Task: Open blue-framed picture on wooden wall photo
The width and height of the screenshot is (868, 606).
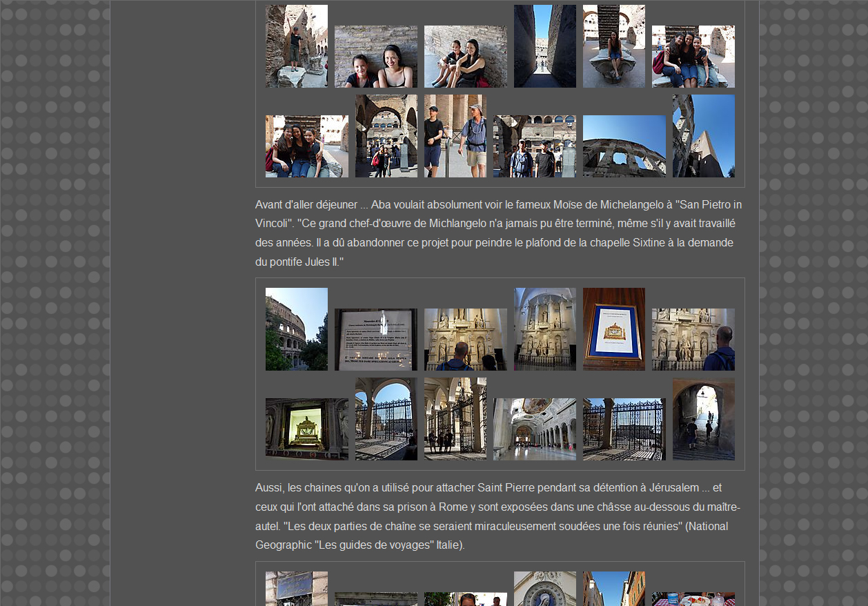Action: [614, 329]
